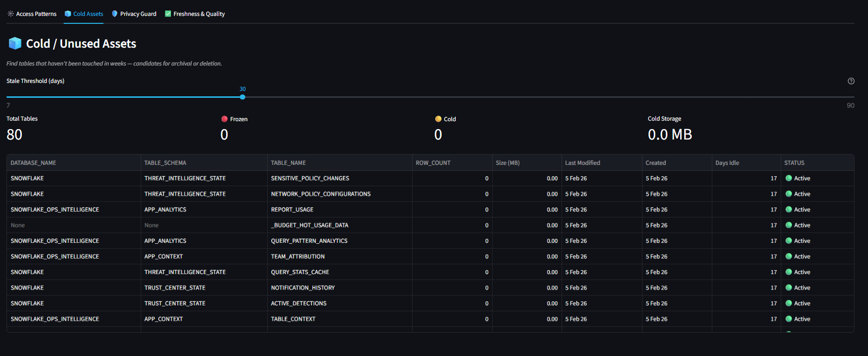Screen dimensions: 868x356
Task: Switch to the Privacy Guard tab
Action: [x=138, y=14]
